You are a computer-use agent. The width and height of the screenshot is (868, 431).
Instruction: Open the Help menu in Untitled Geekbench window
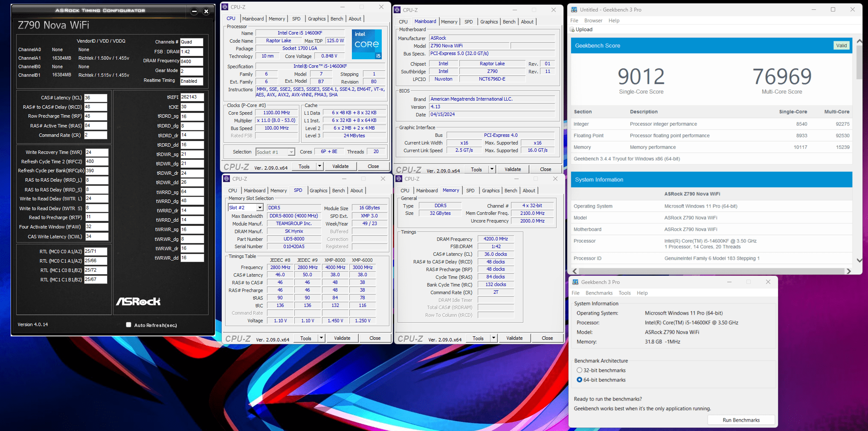614,20
